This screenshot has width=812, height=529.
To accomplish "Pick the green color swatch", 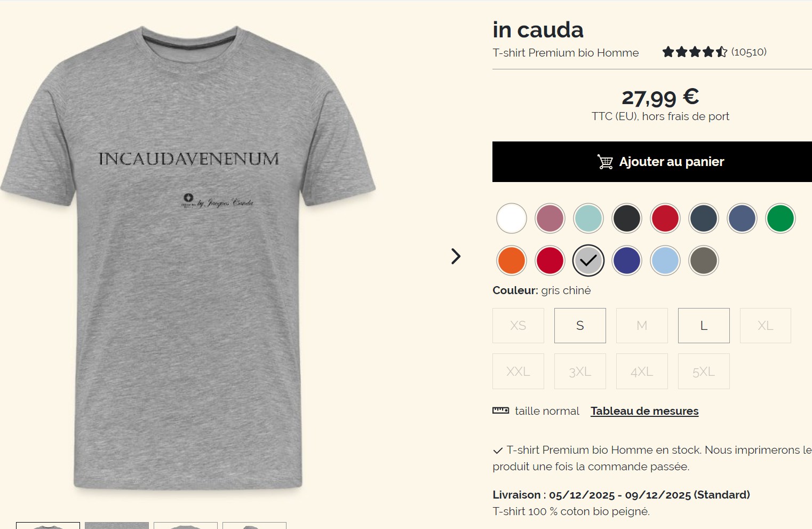I will 781,218.
